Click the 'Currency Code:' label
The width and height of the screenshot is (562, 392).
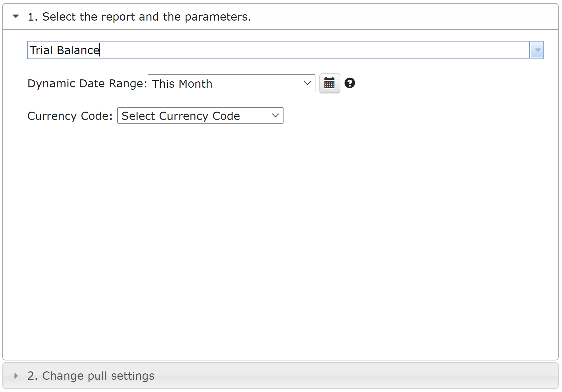click(x=70, y=116)
